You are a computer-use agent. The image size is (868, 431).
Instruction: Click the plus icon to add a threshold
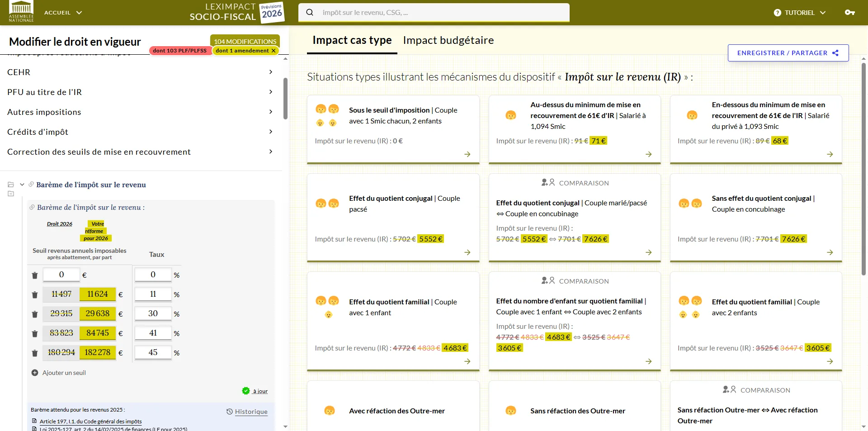(35, 373)
